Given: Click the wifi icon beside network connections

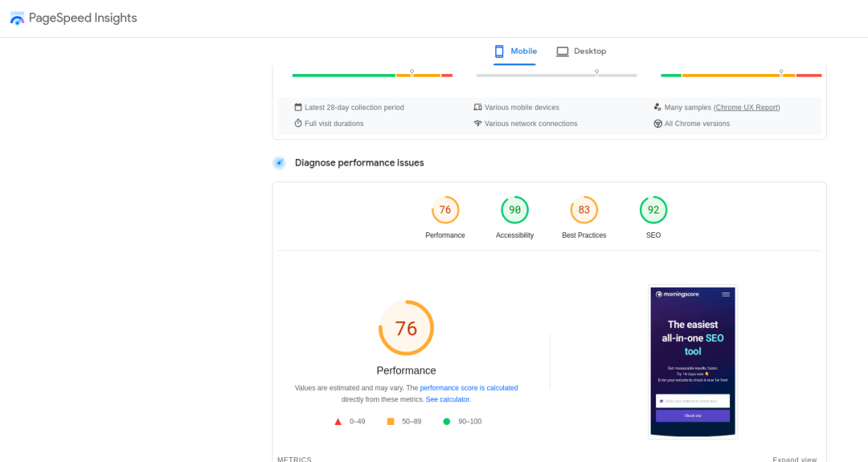Looking at the screenshot, I should pyautogui.click(x=478, y=124).
